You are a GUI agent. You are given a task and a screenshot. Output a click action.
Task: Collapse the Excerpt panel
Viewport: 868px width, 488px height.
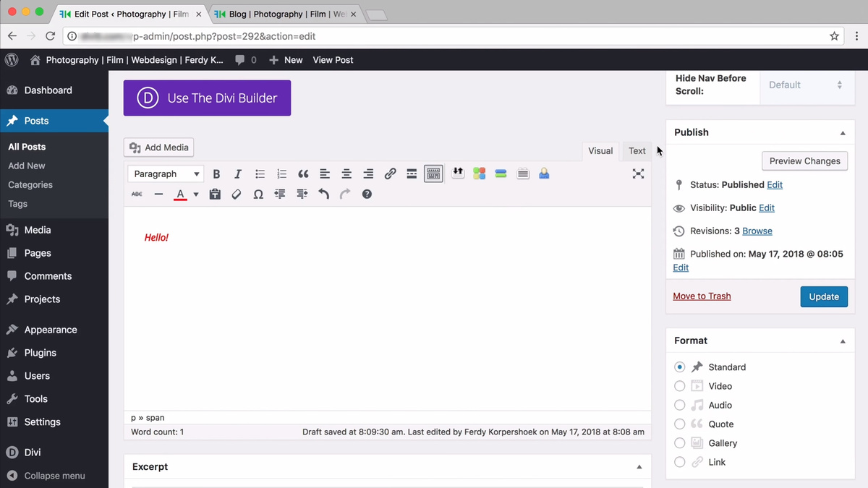click(x=639, y=467)
